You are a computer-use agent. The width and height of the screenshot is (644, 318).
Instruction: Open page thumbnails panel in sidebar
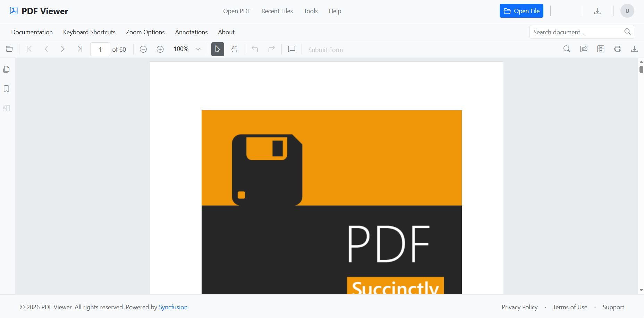coord(7,69)
